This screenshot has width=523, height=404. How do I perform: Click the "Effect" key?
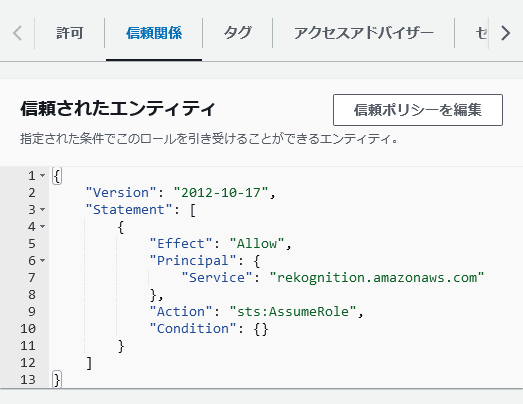[x=181, y=244]
